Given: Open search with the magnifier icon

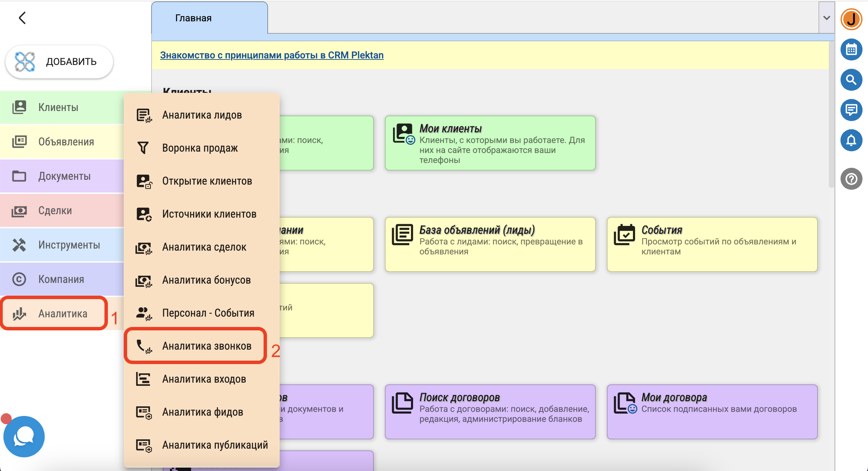Looking at the screenshot, I should pyautogui.click(x=851, y=80).
